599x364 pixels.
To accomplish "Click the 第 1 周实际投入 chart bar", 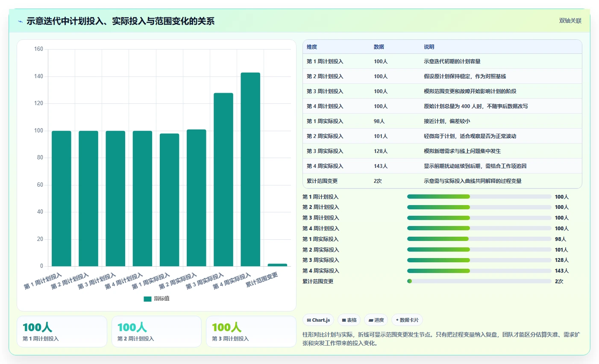I will (x=170, y=200).
